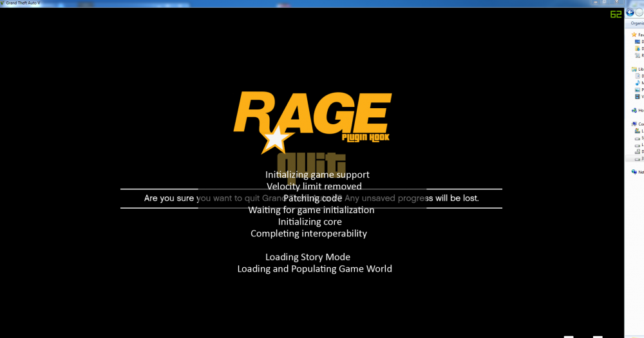Click the 'Completing interoperability' line
This screenshot has height=338, width=644.
coord(309,233)
